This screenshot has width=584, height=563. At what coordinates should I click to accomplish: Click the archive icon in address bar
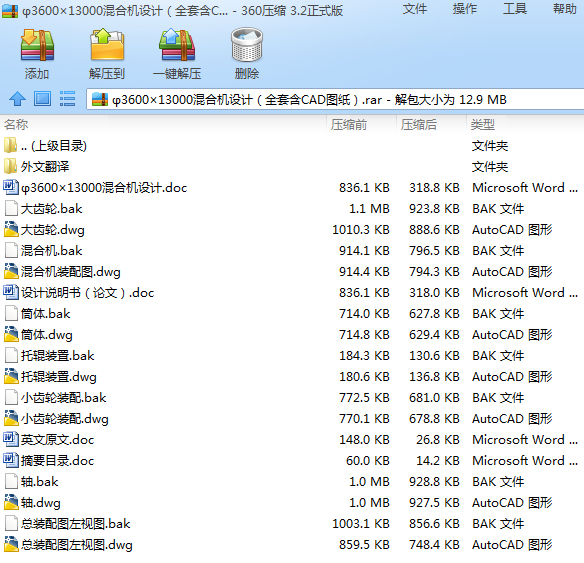tap(100, 99)
